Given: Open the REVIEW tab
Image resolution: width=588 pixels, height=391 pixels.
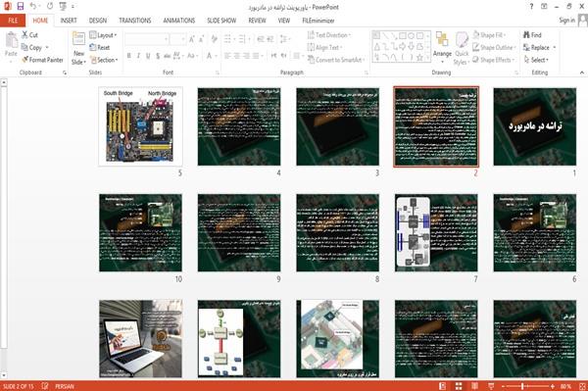Looking at the screenshot, I should coord(257,21).
